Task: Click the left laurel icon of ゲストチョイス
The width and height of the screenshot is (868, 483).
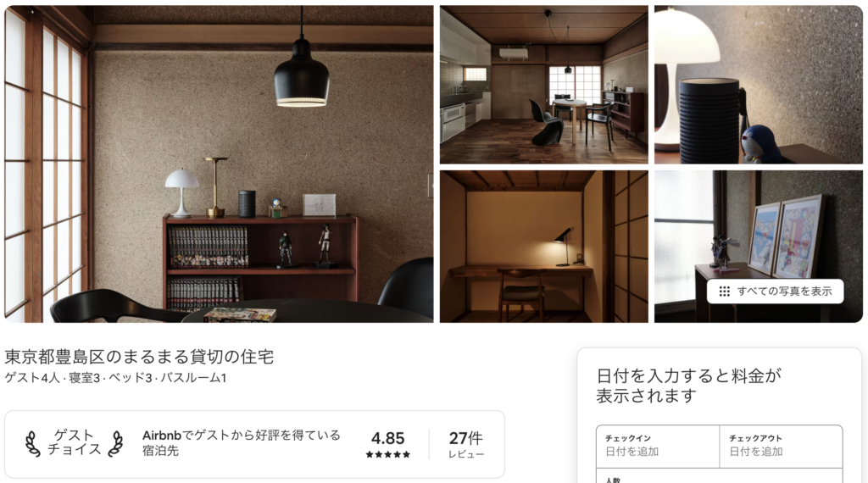Action: [x=33, y=444]
